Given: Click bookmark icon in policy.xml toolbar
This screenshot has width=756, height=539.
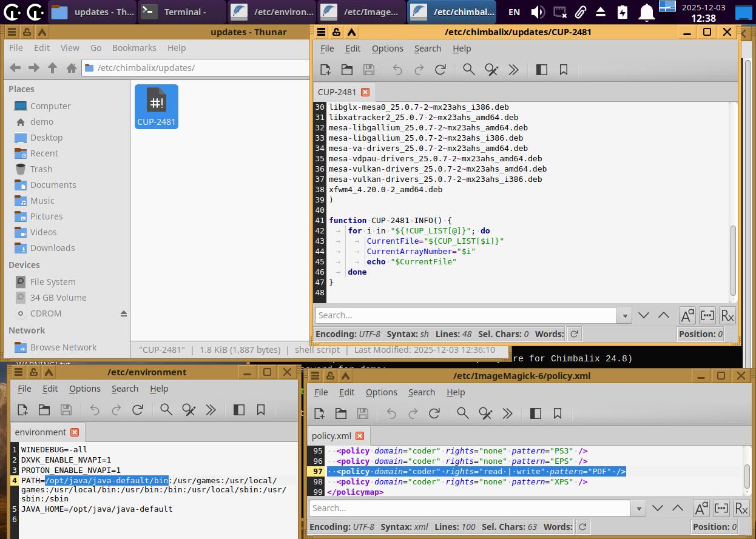Looking at the screenshot, I should coord(558,413).
